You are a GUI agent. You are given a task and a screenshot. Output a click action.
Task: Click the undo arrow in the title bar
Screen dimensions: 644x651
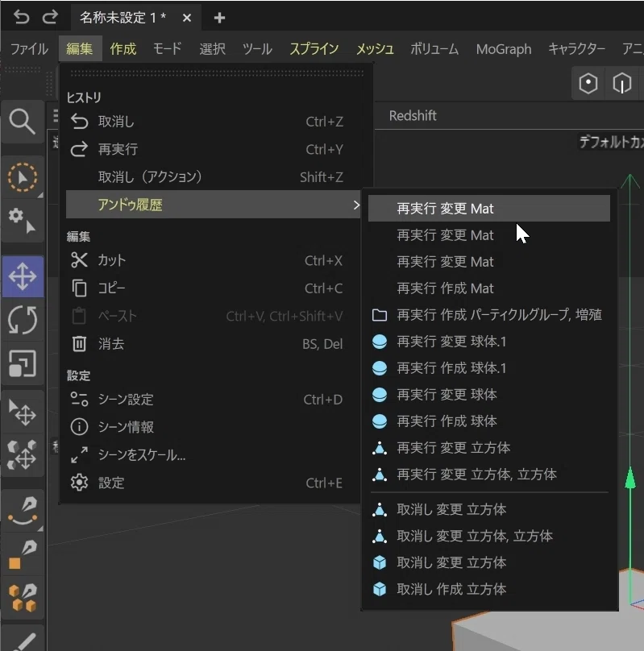point(21,17)
